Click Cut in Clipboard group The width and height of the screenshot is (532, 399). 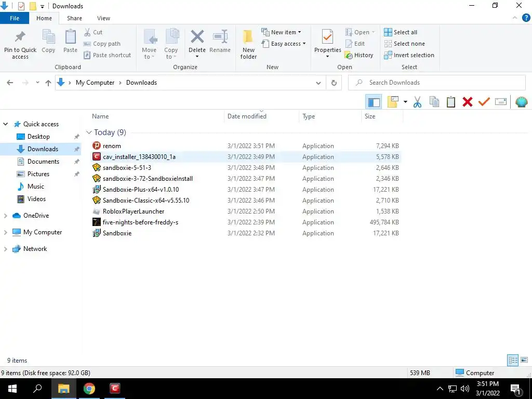click(x=94, y=32)
